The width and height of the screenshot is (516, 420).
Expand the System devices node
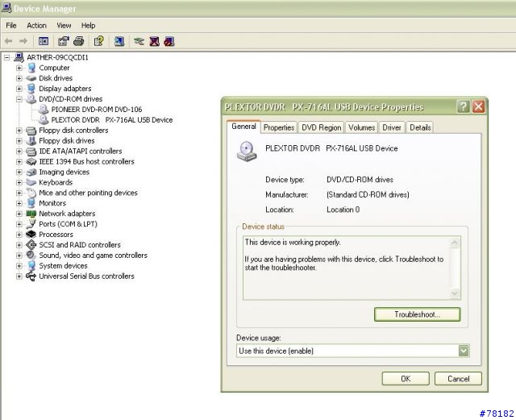click(x=19, y=266)
